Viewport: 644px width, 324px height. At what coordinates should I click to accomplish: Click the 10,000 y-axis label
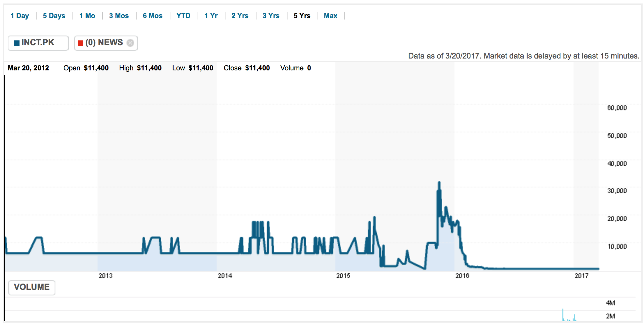(x=617, y=246)
